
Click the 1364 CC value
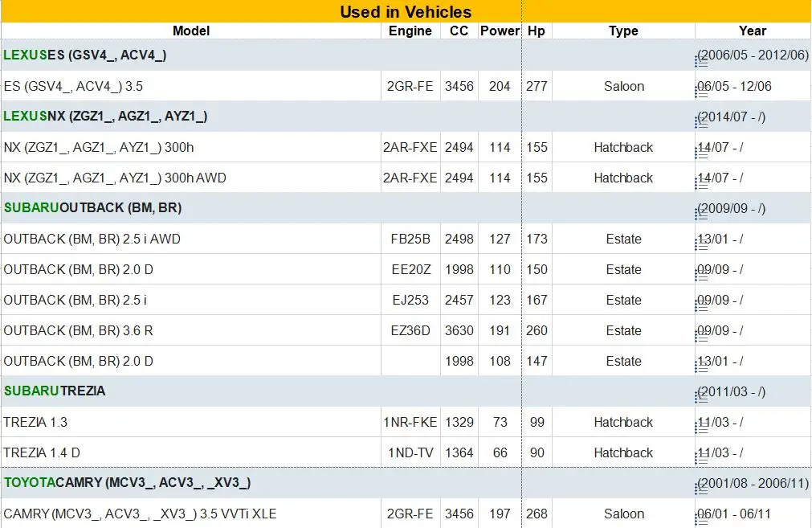[x=459, y=453]
